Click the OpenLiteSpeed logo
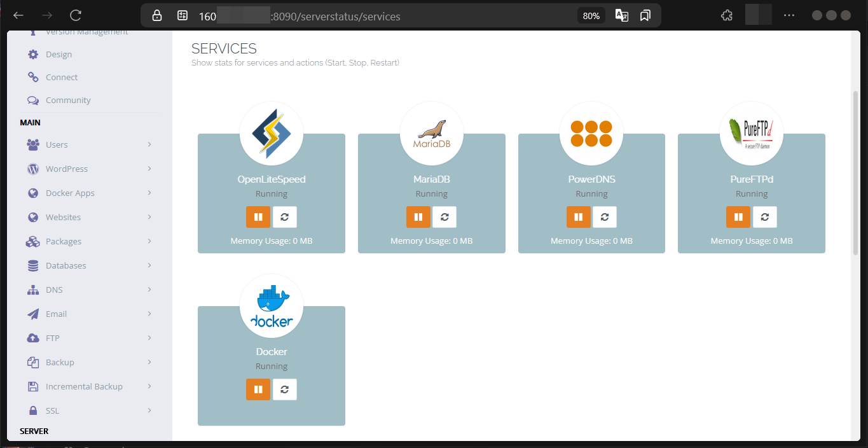Screen dimensions: 868x448 pyautogui.click(x=272, y=134)
